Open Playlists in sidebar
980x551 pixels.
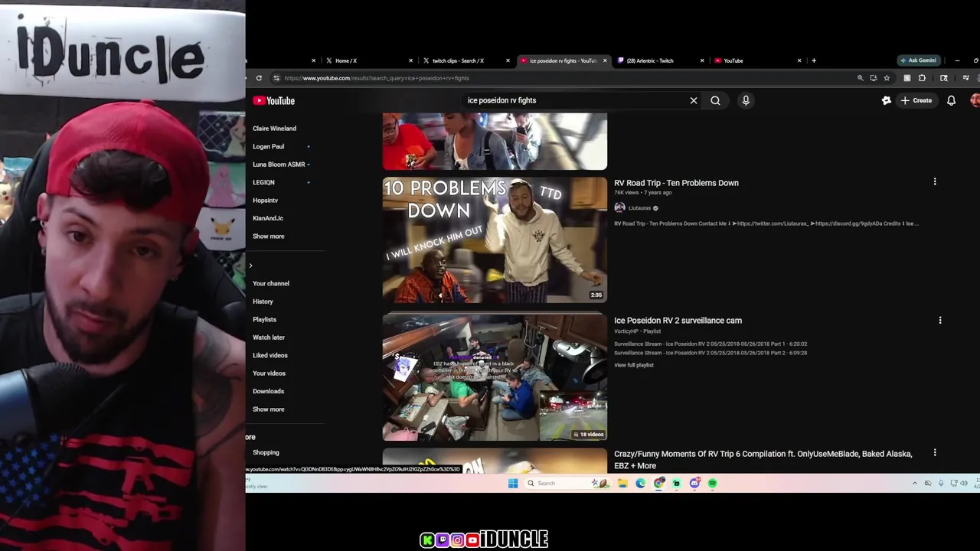tap(264, 319)
